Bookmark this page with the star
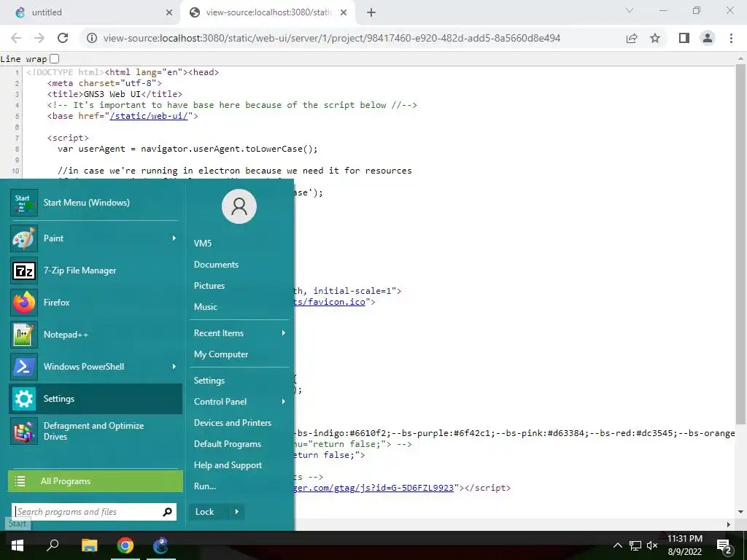 pos(655,38)
